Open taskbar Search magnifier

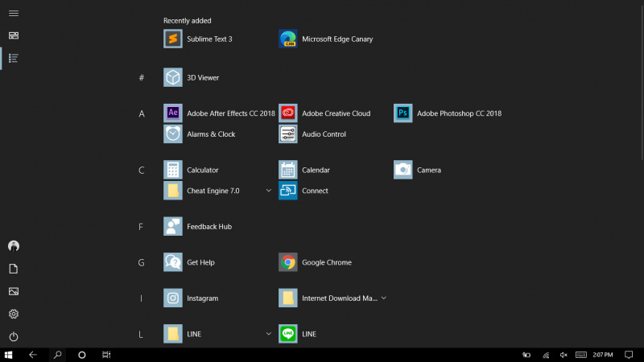point(57,355)
